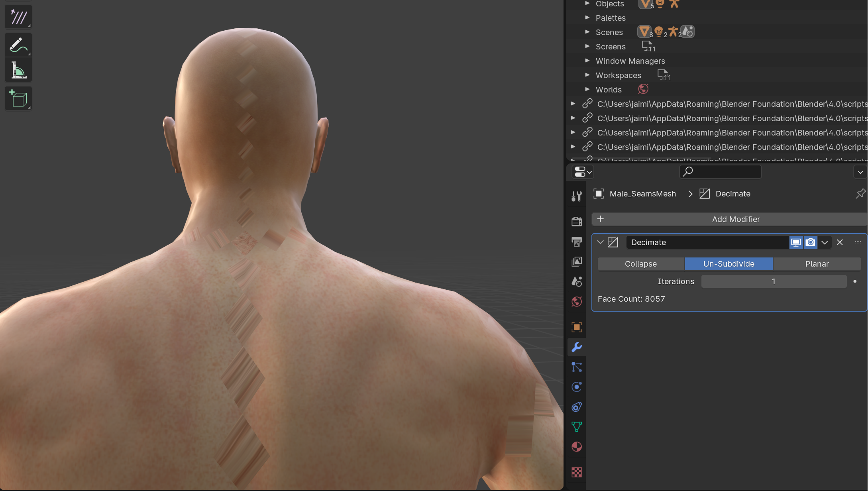Open the Particles properties tab
The image size is (868, 491).
[577, 367]
